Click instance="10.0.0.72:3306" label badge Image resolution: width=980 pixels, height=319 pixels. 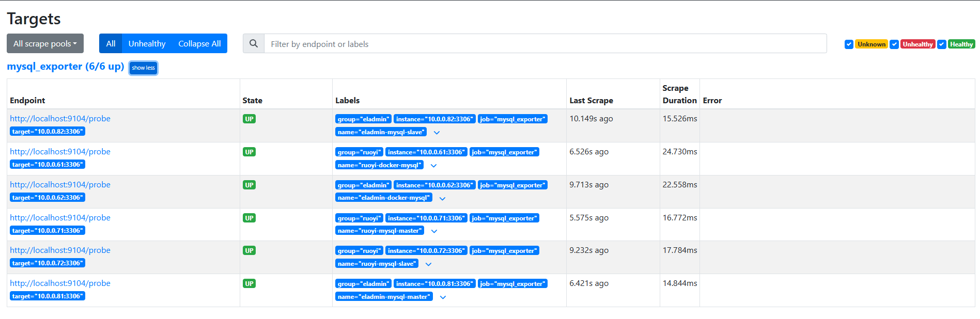coord(426,251)
